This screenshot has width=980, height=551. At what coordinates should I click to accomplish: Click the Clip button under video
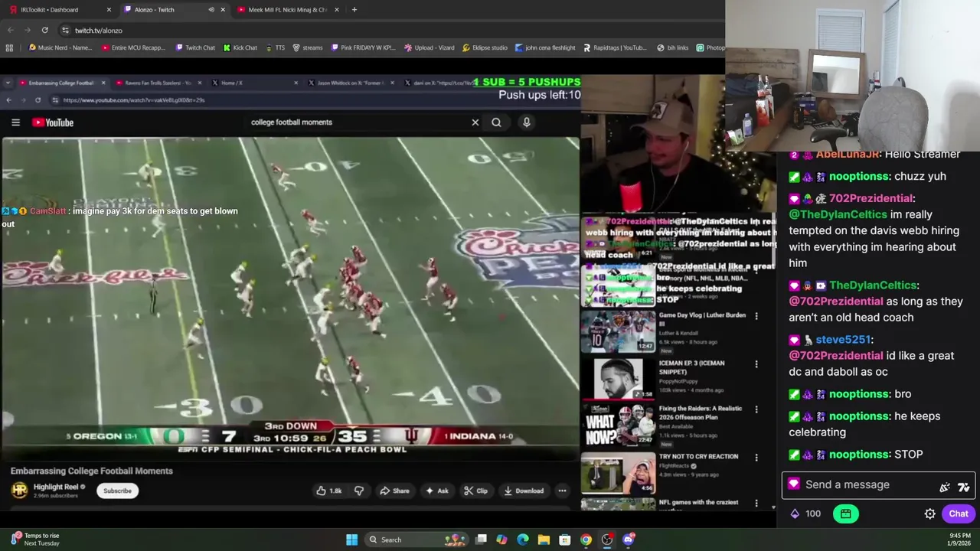point(475,491)
